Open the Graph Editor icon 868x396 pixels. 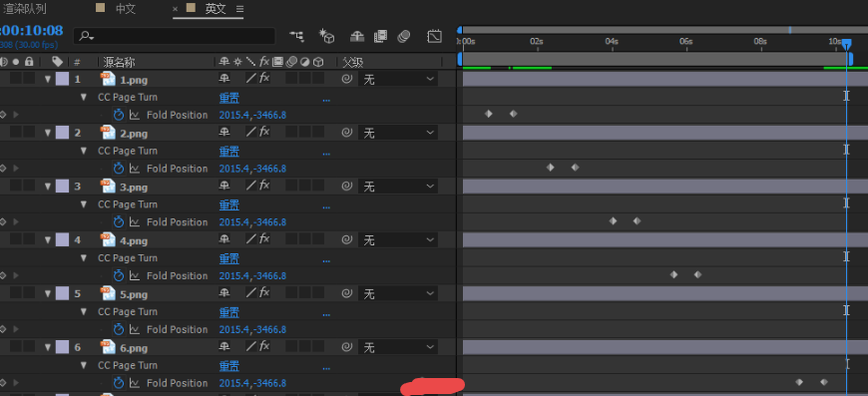[435, 37]
